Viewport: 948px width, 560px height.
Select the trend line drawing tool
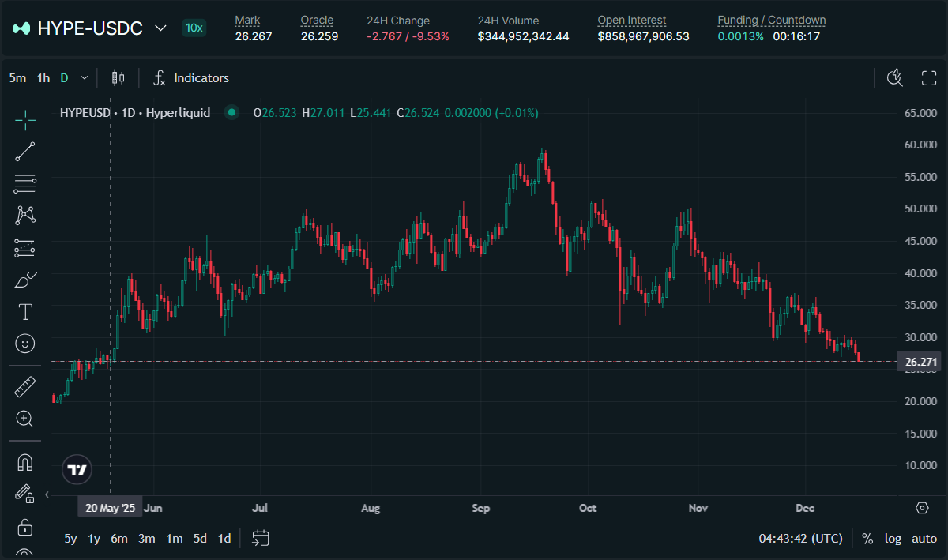(25, 152)
